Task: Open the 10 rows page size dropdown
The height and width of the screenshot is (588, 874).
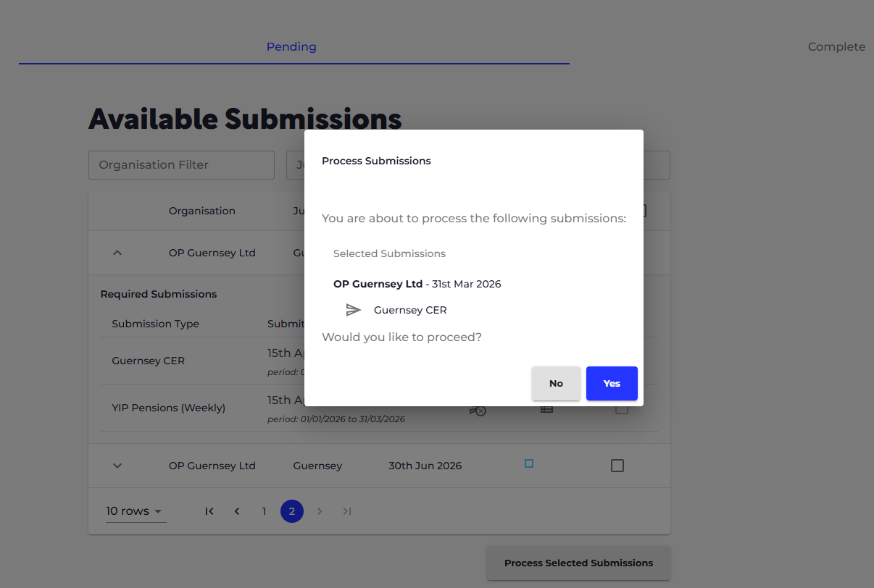Action: (136, 511)
